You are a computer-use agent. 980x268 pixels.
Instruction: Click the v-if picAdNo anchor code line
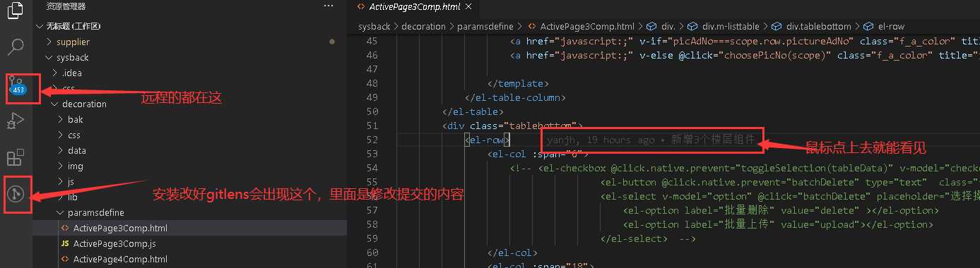[745, 41]
